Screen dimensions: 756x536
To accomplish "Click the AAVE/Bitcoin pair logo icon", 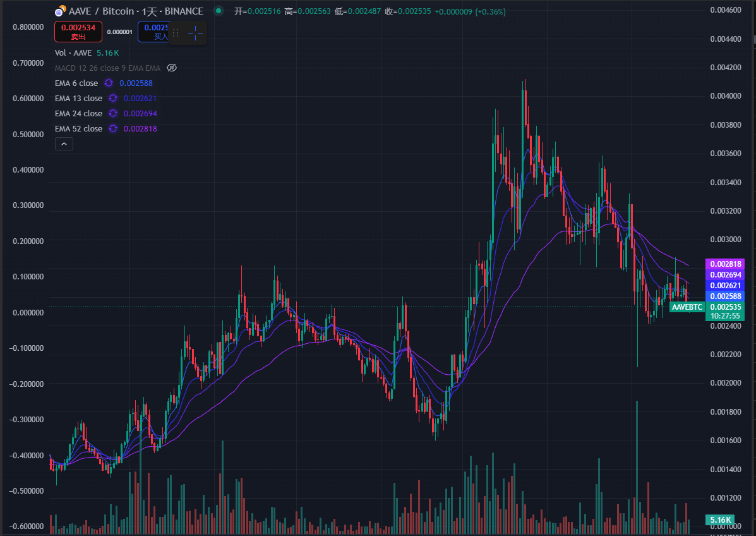I will click(60, 11).
